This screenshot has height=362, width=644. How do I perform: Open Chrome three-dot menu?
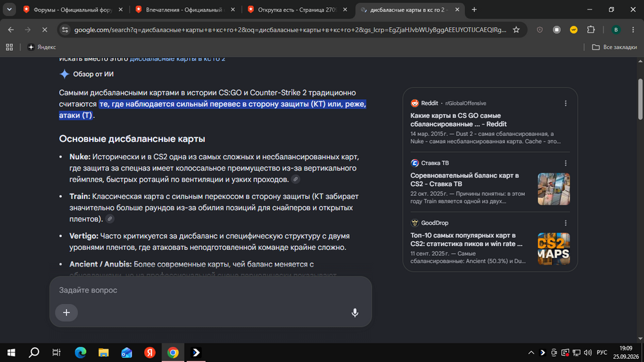click(x=633, y=30)
